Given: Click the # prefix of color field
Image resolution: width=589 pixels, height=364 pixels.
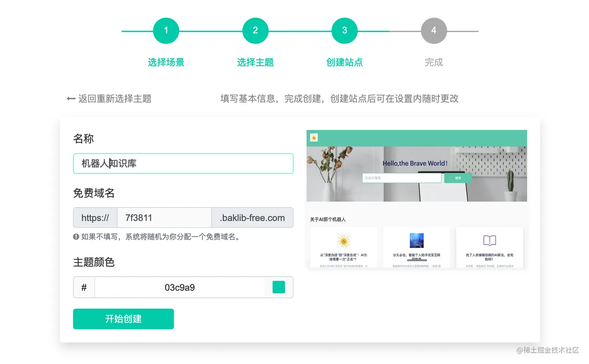Looking at the screenshot, I should pyautogui.click(x=84, y=287).
